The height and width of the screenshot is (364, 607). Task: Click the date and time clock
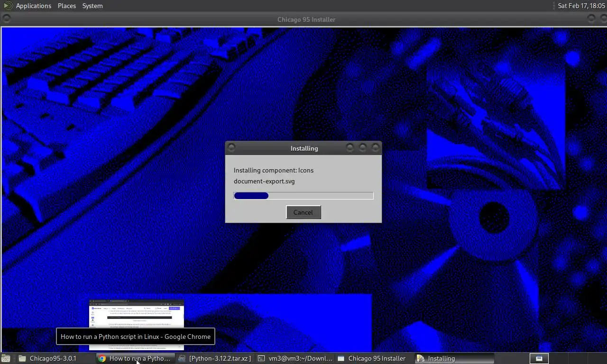point(581,6)
